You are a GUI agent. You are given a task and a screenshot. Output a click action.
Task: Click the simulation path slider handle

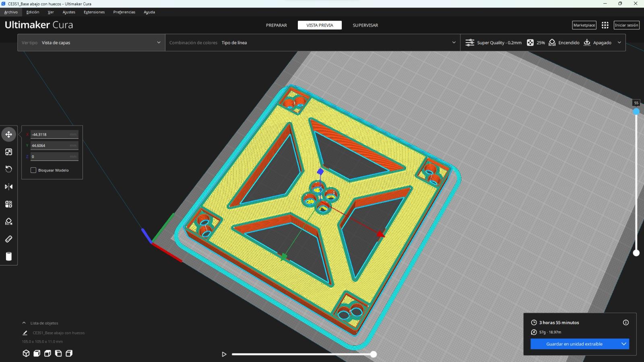click(374, 354)
